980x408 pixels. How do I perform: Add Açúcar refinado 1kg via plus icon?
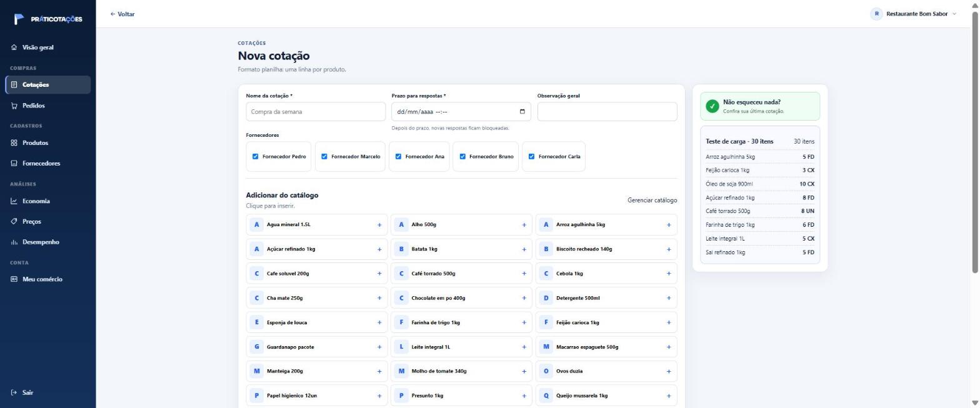pos(379,249)
